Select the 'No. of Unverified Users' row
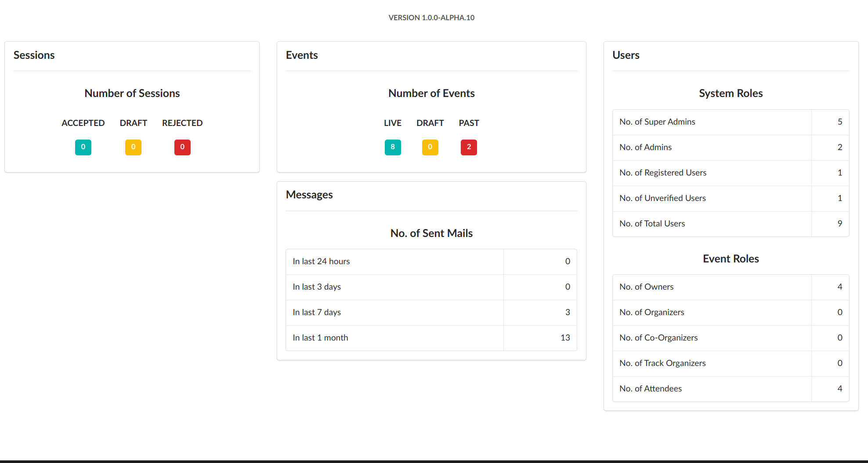The width and height of the screenshot is (868, 463). (731, 198)
